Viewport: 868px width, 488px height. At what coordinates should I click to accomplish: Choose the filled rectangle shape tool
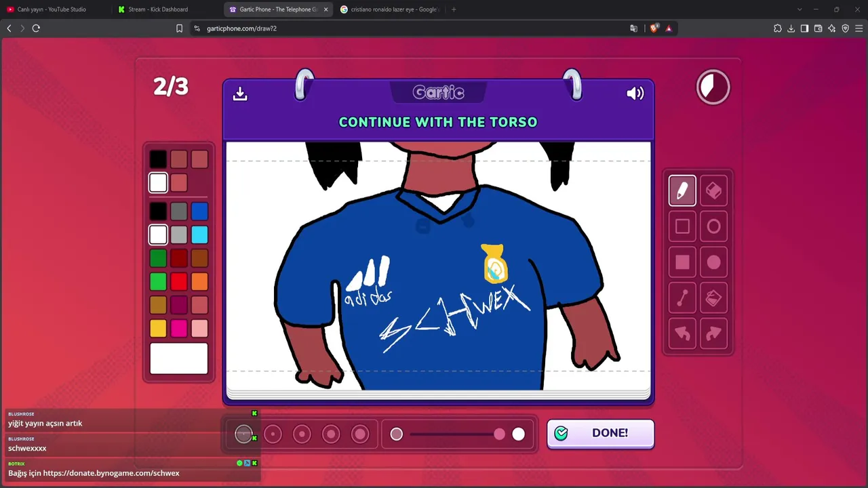[682, 262]
